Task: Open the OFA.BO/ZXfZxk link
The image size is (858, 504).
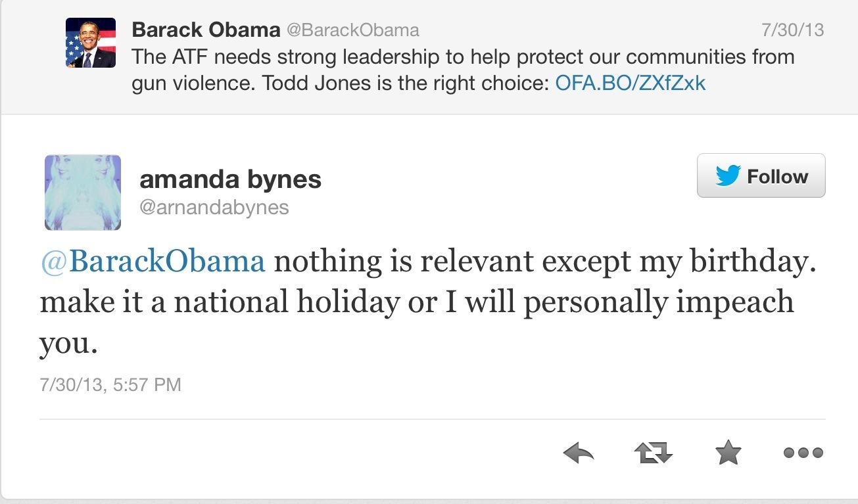Action: [x=630, y=84]
